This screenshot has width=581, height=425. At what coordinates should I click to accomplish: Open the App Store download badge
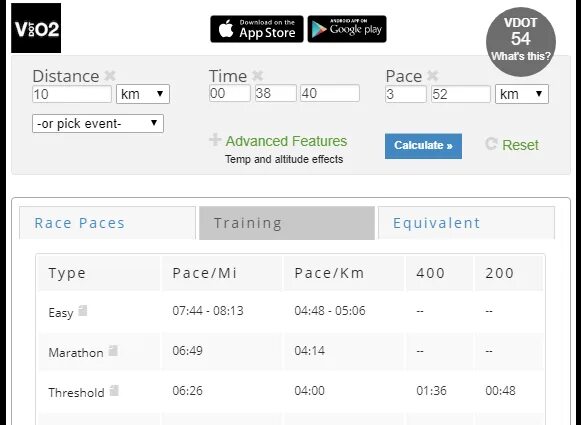pyautogui.click(x=257, y=29)
